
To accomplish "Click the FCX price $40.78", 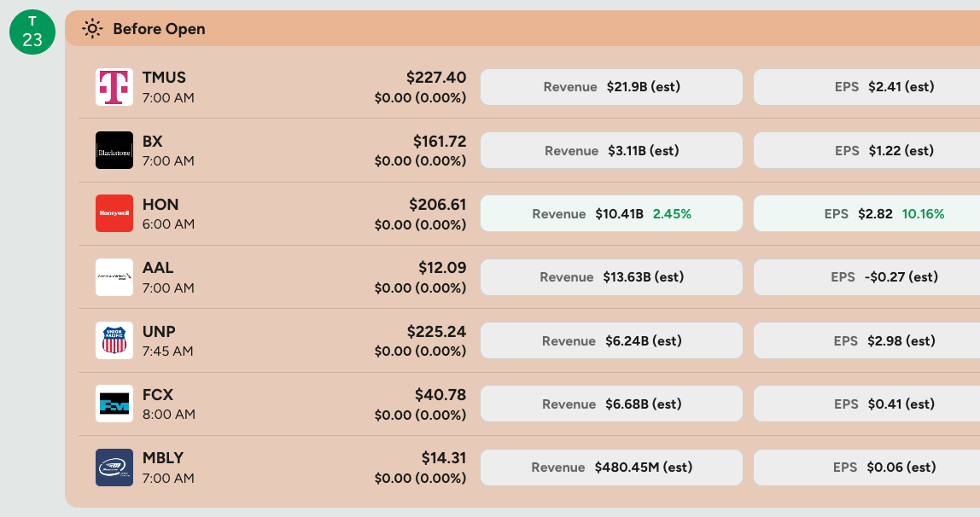I will [x=440, y=395].
